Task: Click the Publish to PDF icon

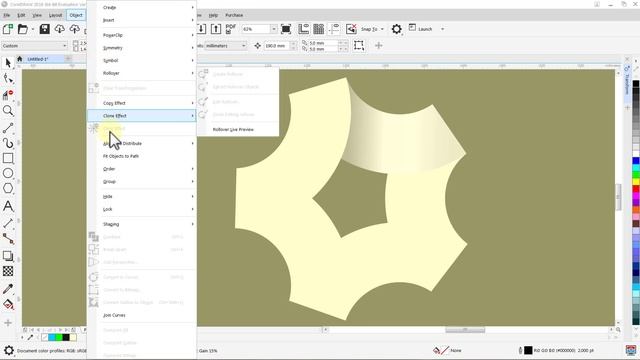Action: [231, 29]
